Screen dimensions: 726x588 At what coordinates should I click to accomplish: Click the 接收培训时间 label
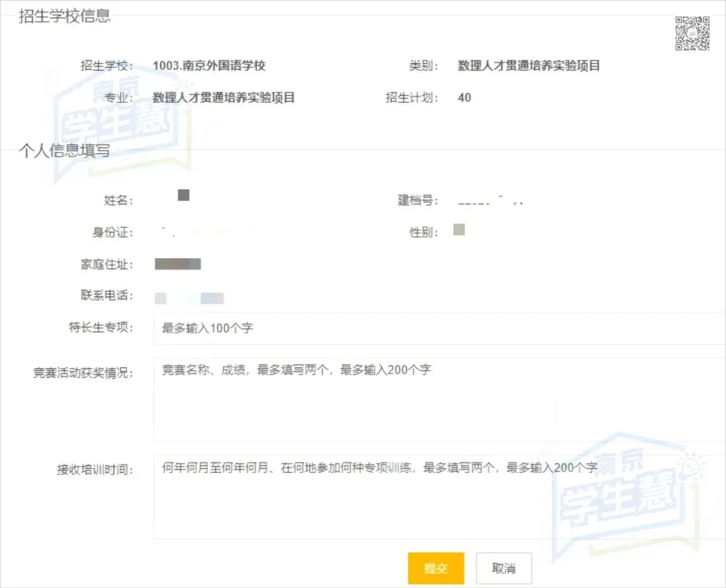(95, 470)
